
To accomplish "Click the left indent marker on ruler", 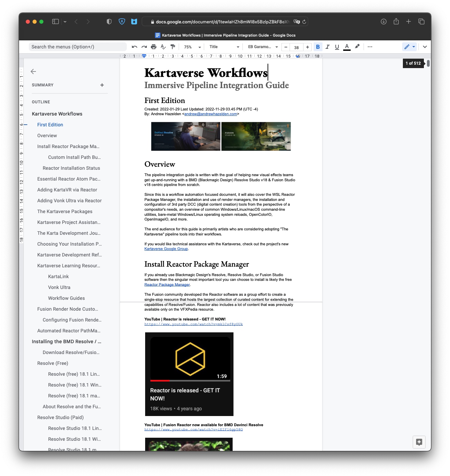I will [x=144, y=56].
